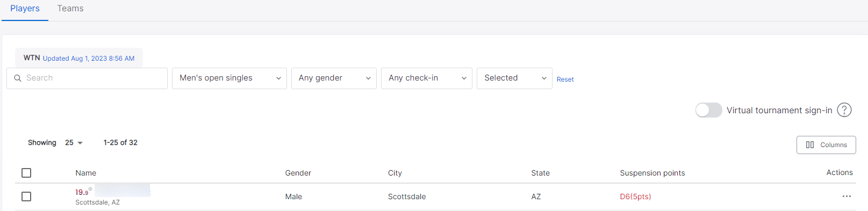Open the Selected status dropdown
868x211 pixels.
tap(514, 78)
